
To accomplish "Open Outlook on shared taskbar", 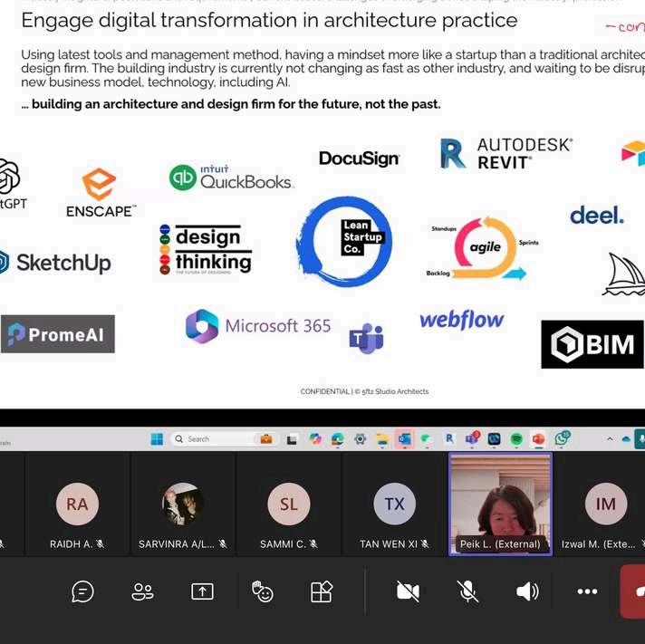I will (404, 439).
